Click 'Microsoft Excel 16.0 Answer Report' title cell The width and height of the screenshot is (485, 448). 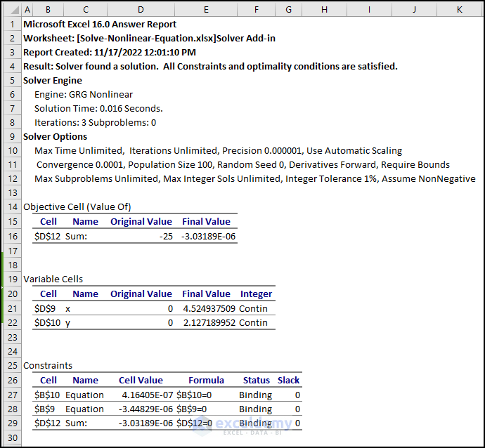point(100,24)
